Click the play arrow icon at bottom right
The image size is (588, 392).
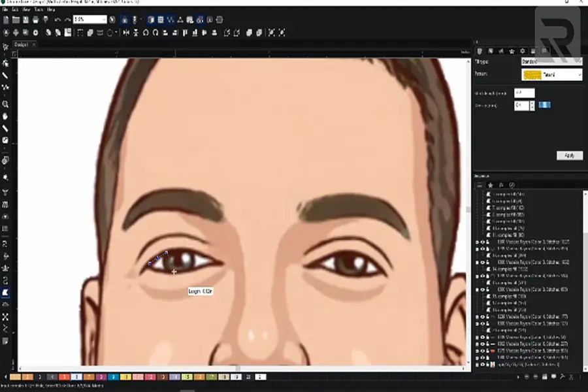coord(518,377)
